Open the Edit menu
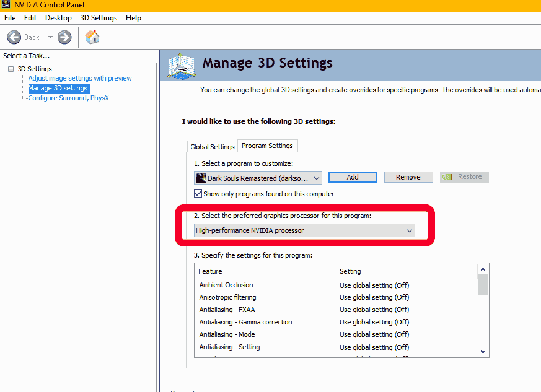This screenshot has width=541, height=392. pyautogui.click(x=30, y=18)
